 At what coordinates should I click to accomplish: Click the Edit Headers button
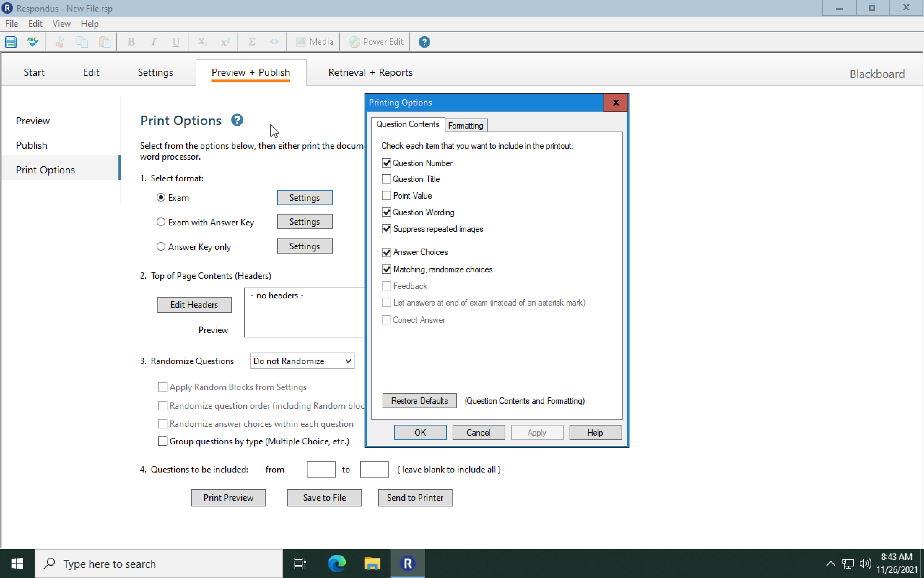coord(194,305)
